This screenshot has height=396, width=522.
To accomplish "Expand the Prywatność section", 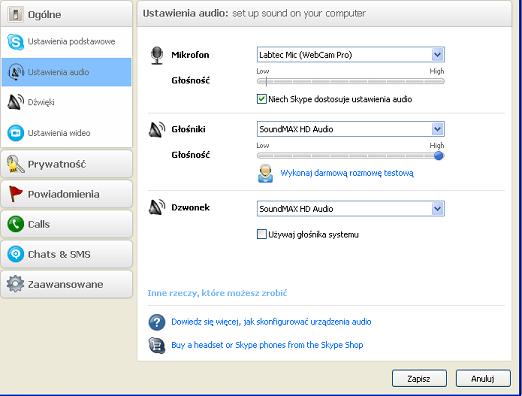I will [67, 164].
